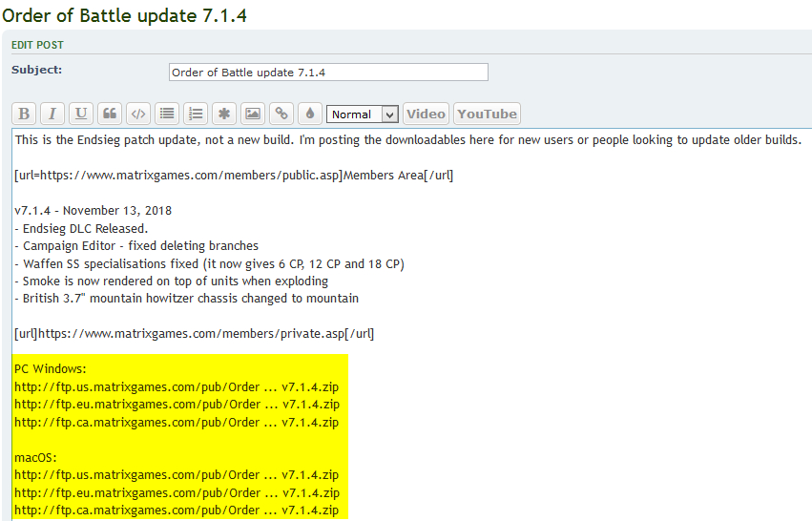The width and height of the screenshot is (812, 521).
Task: Click the private.asp url line in message
Action: click(x=194, y=334)
